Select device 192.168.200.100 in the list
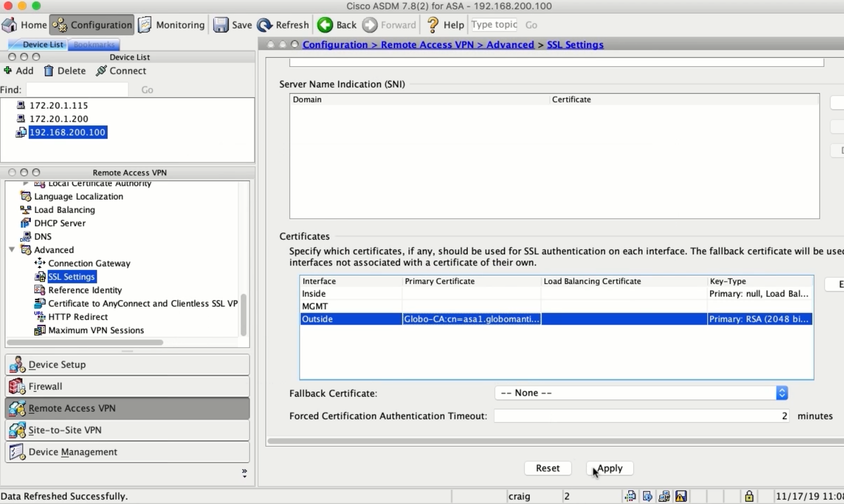This screenshot has width=844, height=504. (67, 132)
